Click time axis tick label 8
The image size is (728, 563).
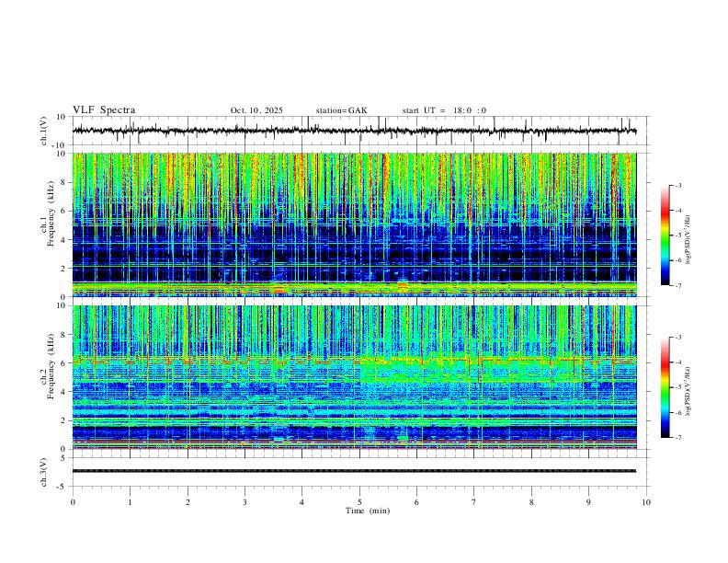click(x=531, y=502)
